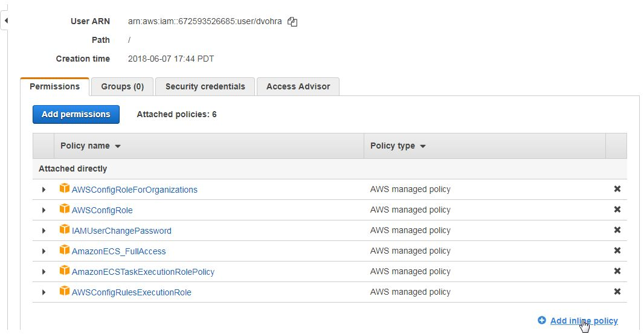Open the AWSConfigRulesExecutionRole policy link

coord(132,292)
